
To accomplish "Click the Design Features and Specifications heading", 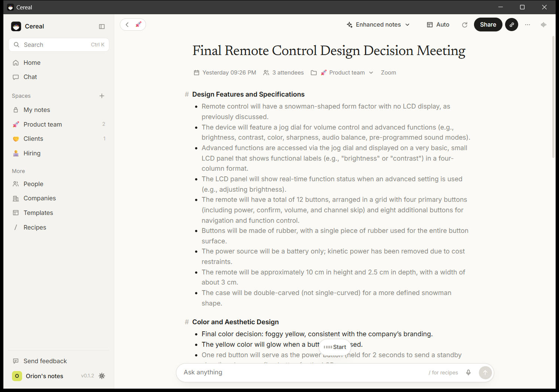I will [x=248, y=94].
